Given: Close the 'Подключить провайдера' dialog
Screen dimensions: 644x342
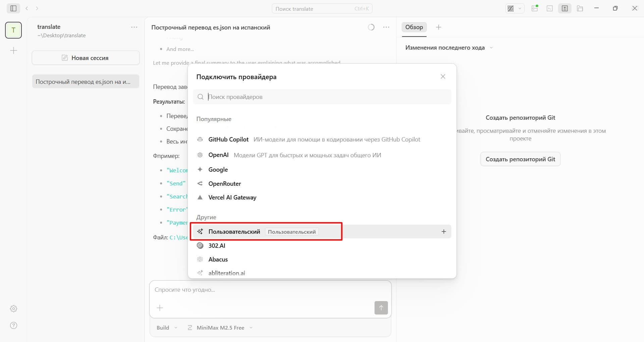Looking at the screenshot, I should (443, 76).
